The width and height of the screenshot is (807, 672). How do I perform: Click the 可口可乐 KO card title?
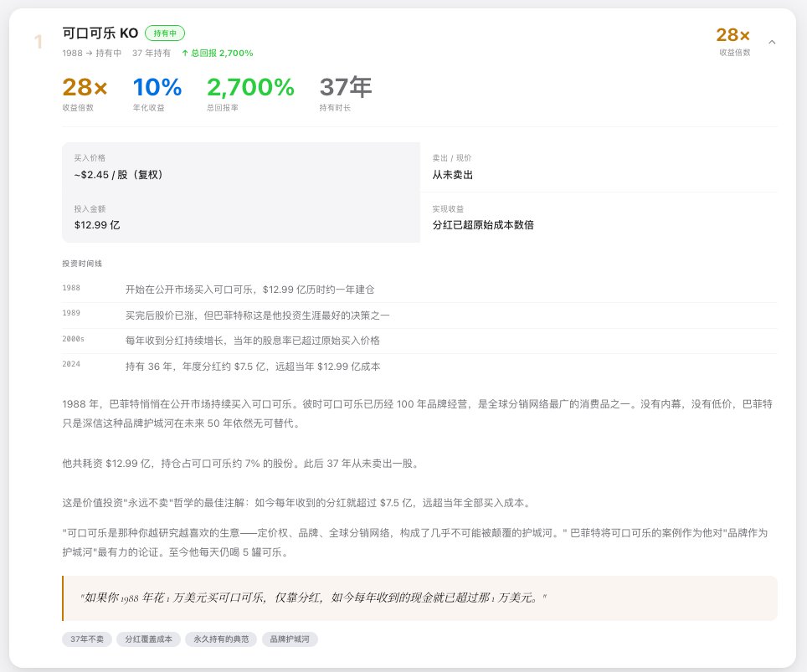click(x=100, y=33)
